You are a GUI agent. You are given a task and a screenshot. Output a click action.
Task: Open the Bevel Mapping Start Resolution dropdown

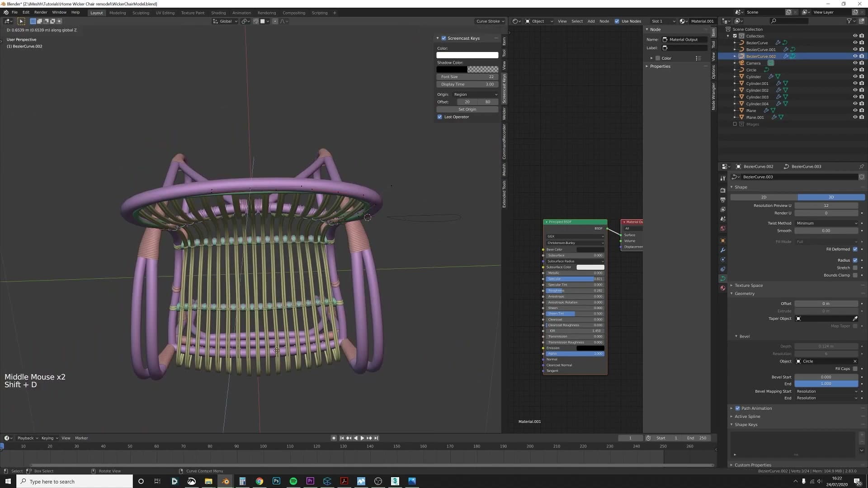point(826,391)
